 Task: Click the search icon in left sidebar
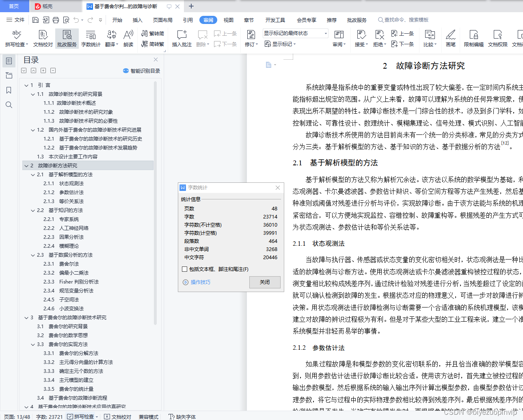point(9,105)
